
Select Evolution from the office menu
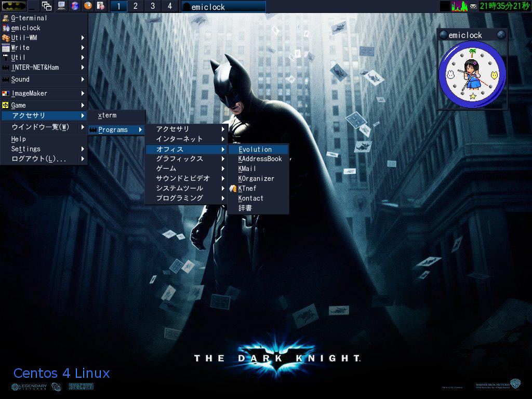(x=255, y=150)
